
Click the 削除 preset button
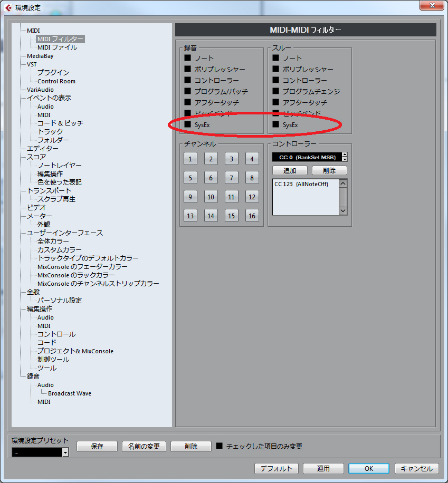tap(191, 446)
